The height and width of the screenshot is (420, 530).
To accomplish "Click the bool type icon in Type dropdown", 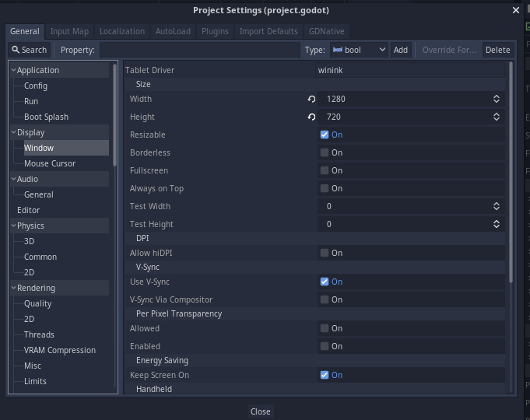I will click(x=337, y=50).
